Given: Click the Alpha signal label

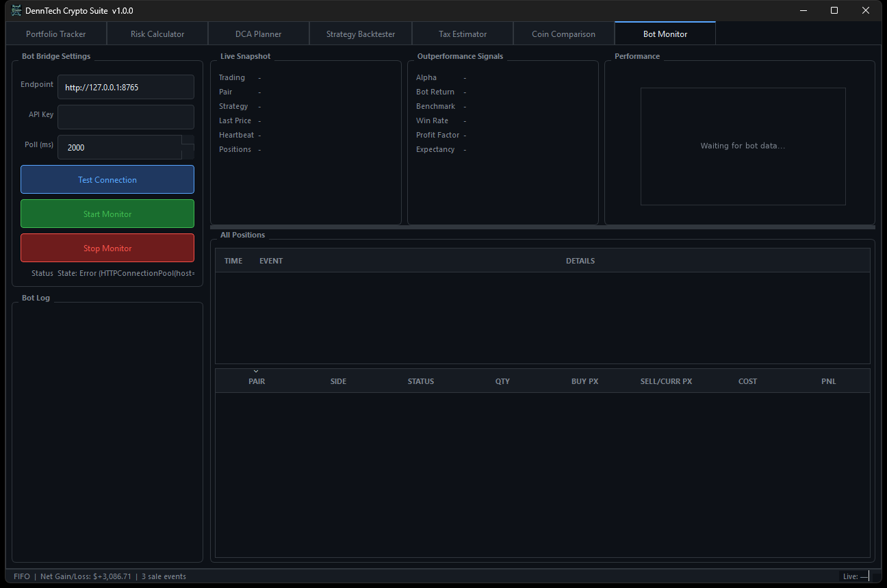Looking at the screenshot, I should [x=426, y=77].
